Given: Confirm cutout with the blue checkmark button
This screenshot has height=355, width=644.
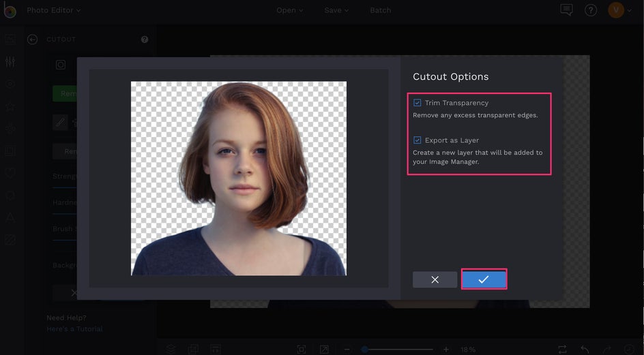Looking at the screenshot, I should coord(484,279).
